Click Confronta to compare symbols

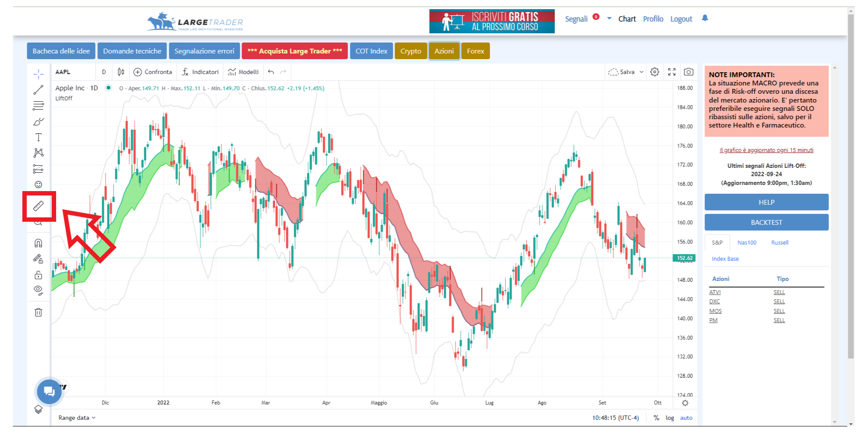coord(153,72)
